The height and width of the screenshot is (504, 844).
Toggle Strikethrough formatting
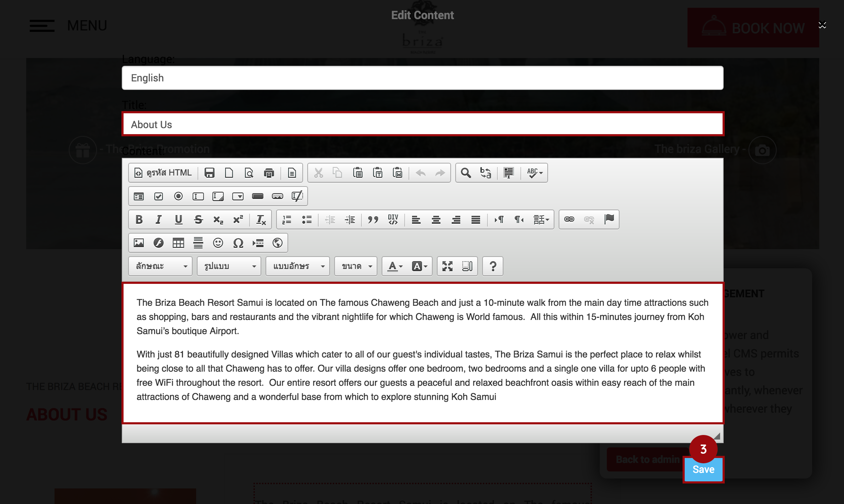198,219
